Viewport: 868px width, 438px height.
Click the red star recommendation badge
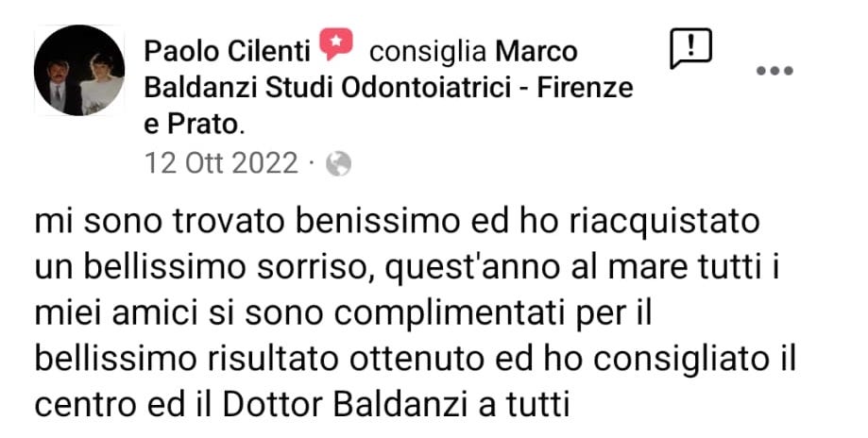point(336,44)
